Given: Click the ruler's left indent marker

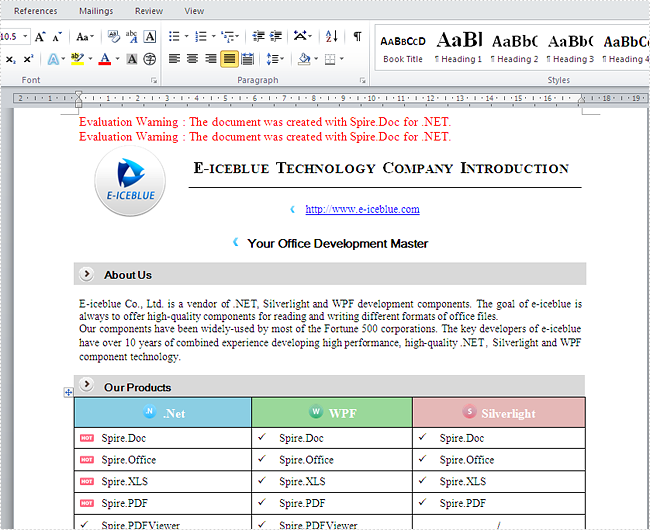Looking at the screenshot, I should [x=78, y=99].
